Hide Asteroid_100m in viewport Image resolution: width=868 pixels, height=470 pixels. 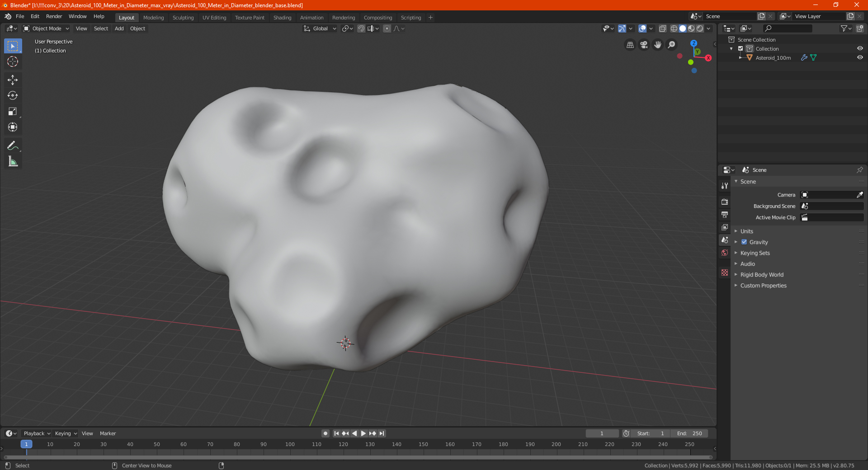point(859,57)
